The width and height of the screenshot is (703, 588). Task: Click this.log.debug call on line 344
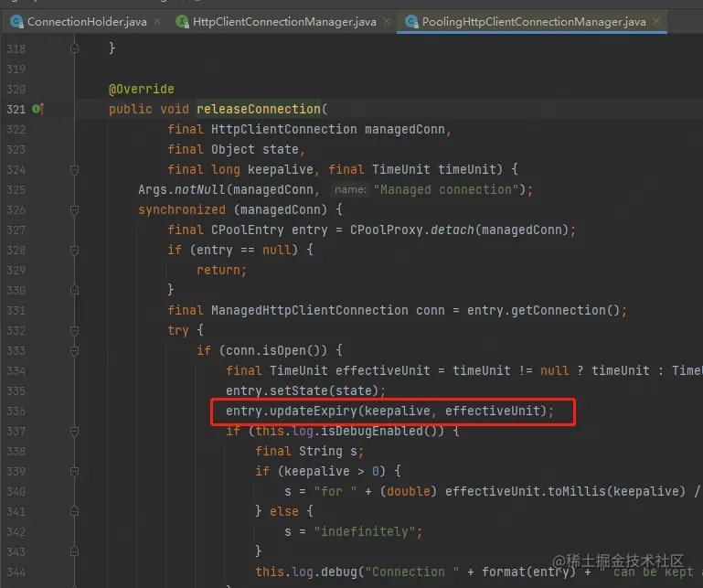click(305, 572)
